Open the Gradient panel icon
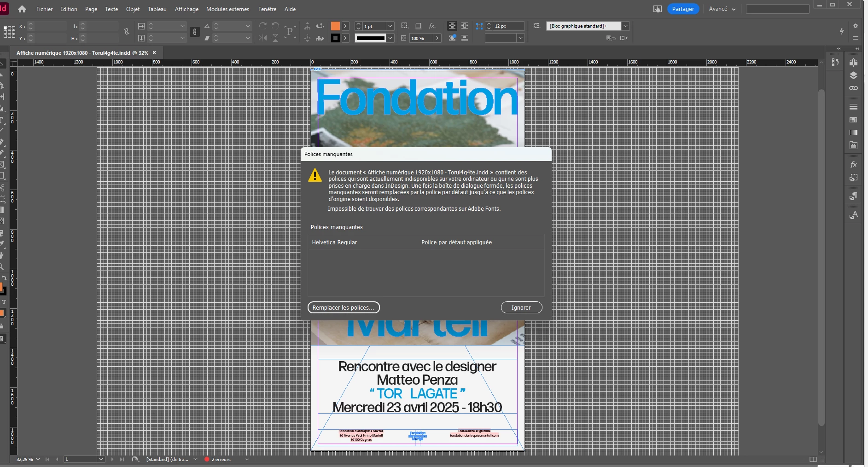Screen dimensions: 868x467 click(x=853, y=133)
